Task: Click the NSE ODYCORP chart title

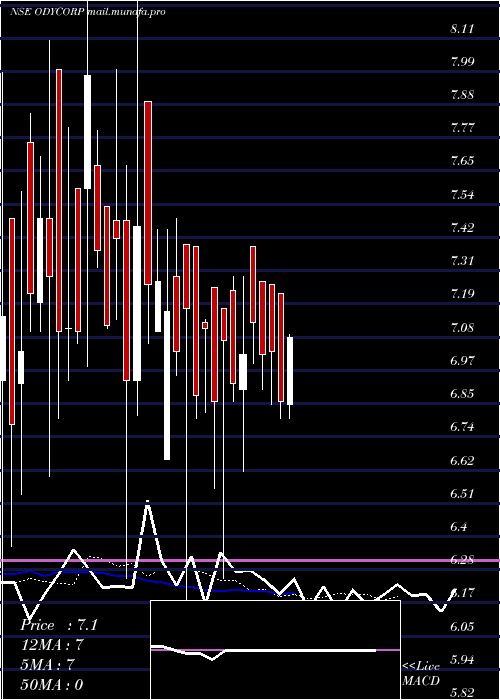Action: click(88, 12)
